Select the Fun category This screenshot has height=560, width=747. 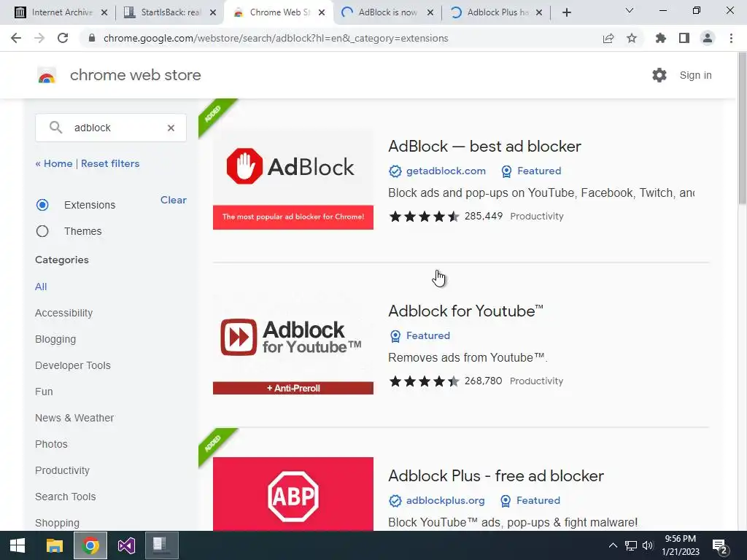tap(44, 392)
